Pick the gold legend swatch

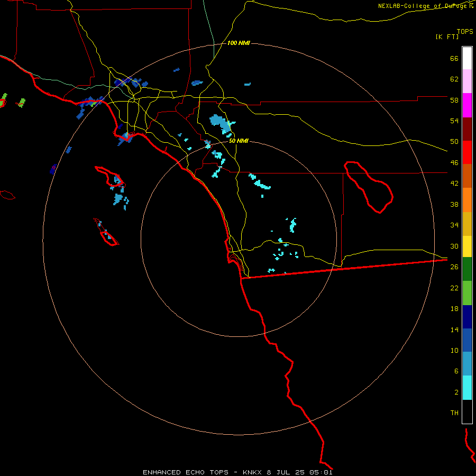tap(467, 224)
